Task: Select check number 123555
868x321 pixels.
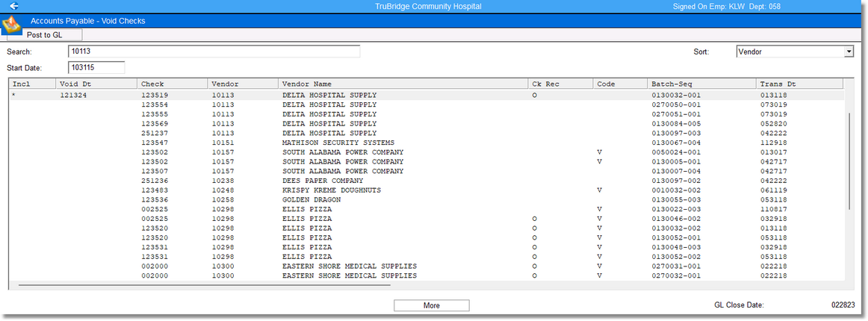Action: 153,114
